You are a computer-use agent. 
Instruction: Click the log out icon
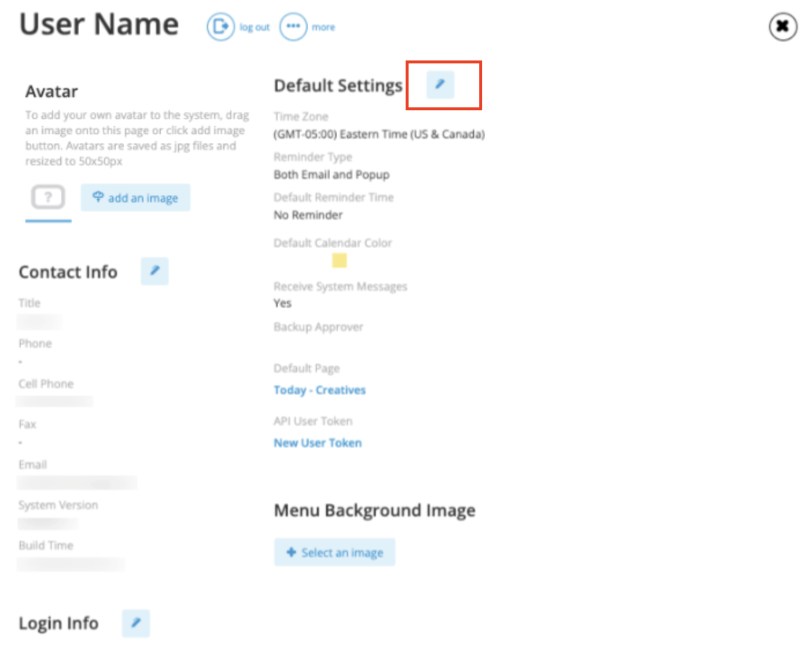click(x=220, y=27)
